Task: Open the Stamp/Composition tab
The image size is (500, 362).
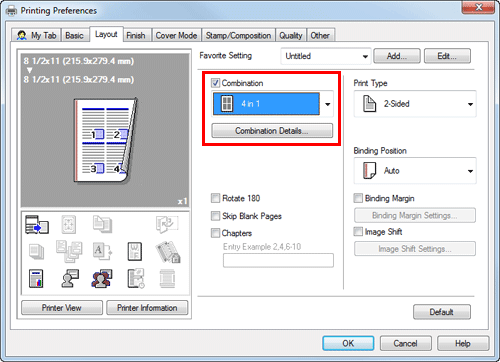Action: pyautogui.click(x=238, y=35)
